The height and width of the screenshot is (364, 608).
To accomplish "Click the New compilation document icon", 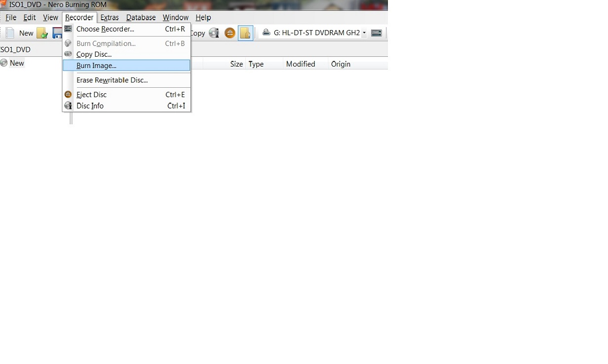I will (10, 33).
